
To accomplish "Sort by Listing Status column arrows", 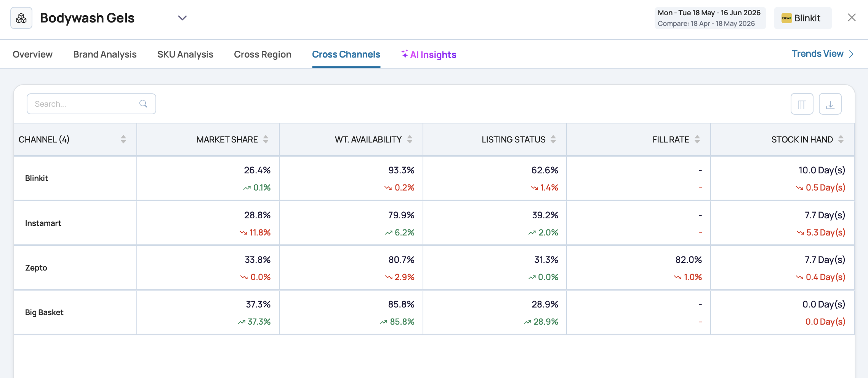I will coord(553,139).
